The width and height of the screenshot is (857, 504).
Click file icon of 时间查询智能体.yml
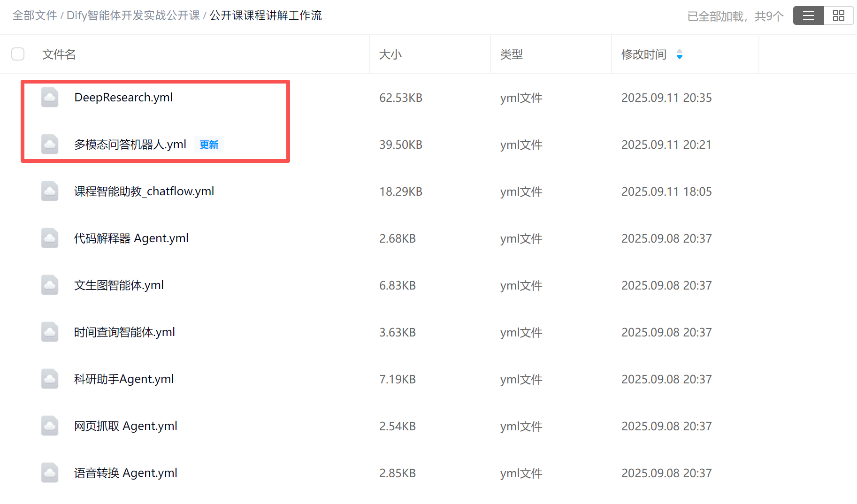(x=50, y=332)
